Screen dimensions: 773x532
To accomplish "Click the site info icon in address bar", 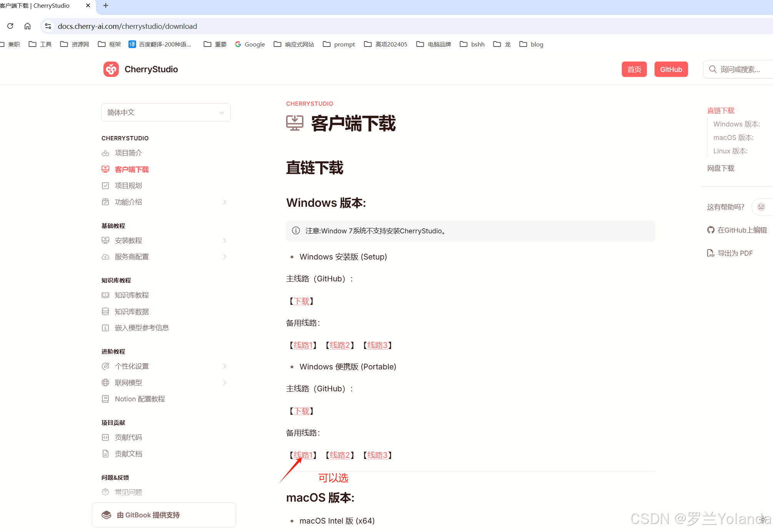I will coord(48,26).
